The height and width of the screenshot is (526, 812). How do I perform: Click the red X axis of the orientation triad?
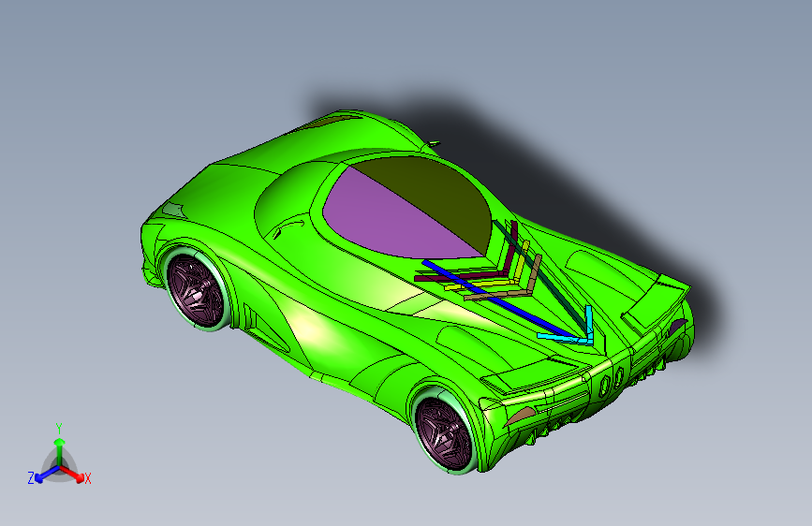pyautogui.click(x=72, y=474)
